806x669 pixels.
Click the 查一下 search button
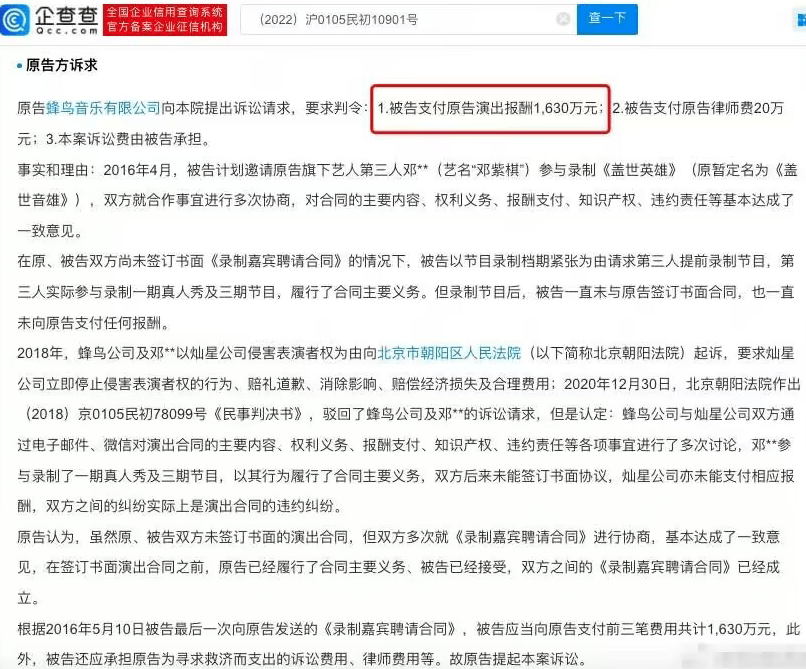607,19
